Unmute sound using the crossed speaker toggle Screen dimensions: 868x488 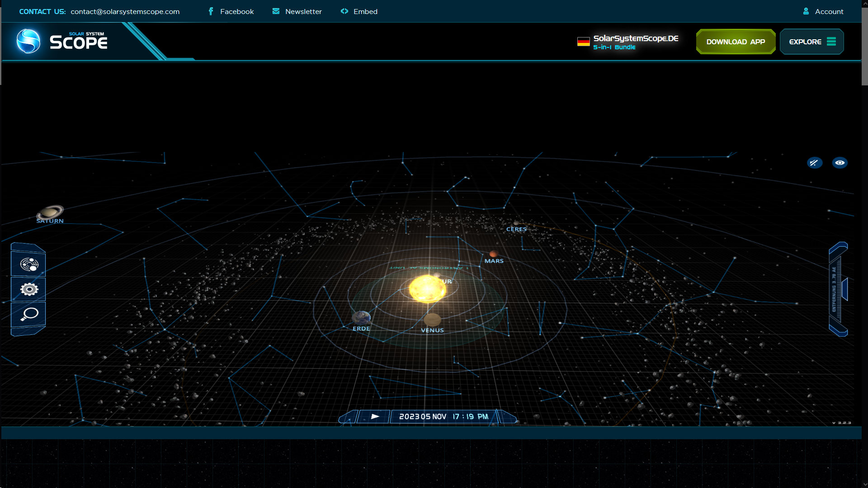pos(815,163)
